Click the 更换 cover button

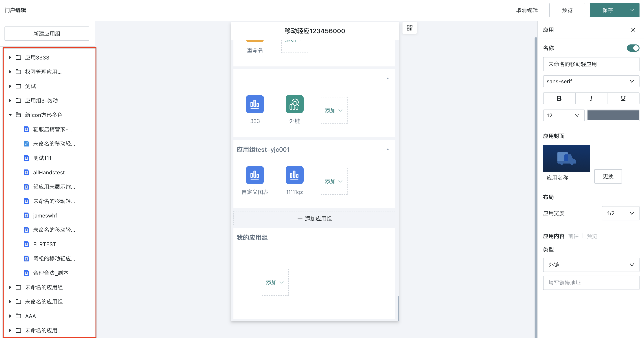point(608,176)
